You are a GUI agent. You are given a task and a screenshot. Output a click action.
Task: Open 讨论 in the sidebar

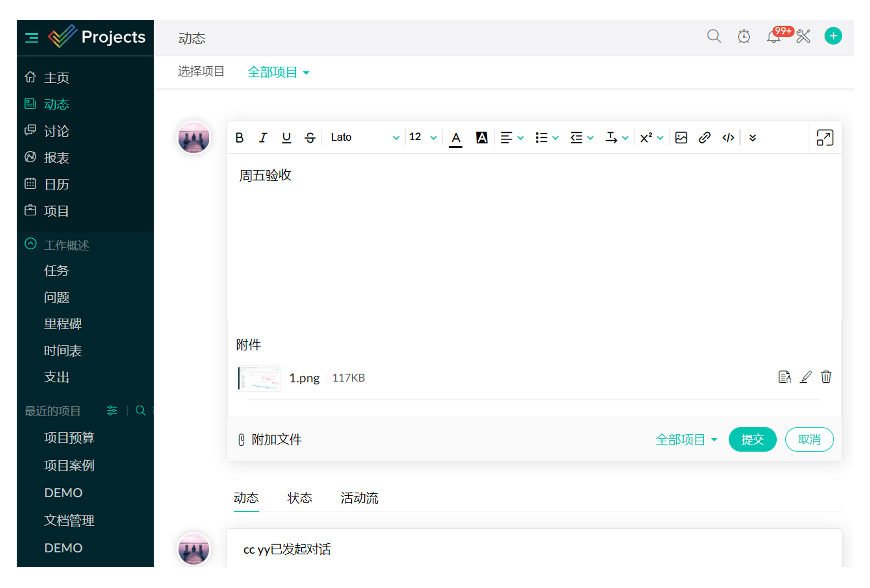[x=56, y=131]
